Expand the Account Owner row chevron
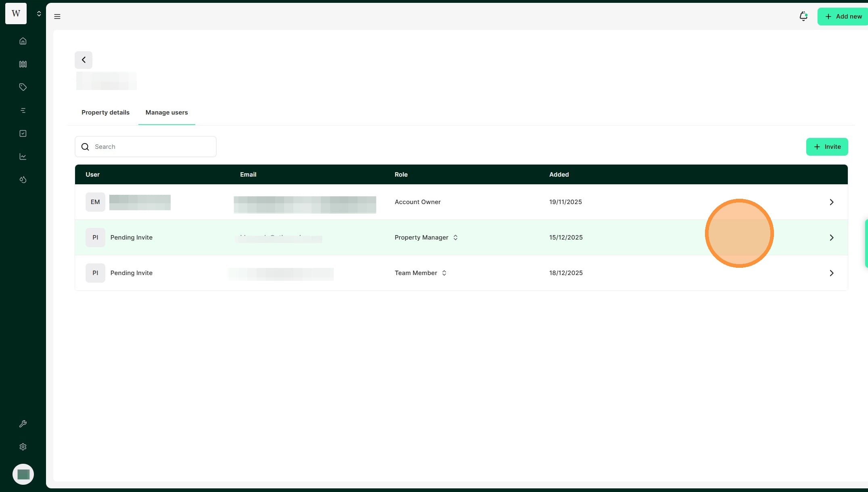Screen dimensions: 868x492 831,202
